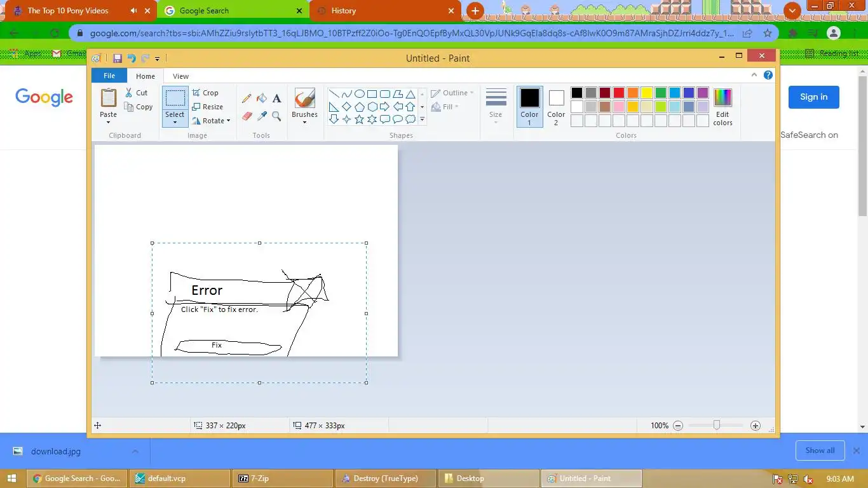
Task: Click the Windows Start button
Action: pyautogui.click(x=12, y=478)
